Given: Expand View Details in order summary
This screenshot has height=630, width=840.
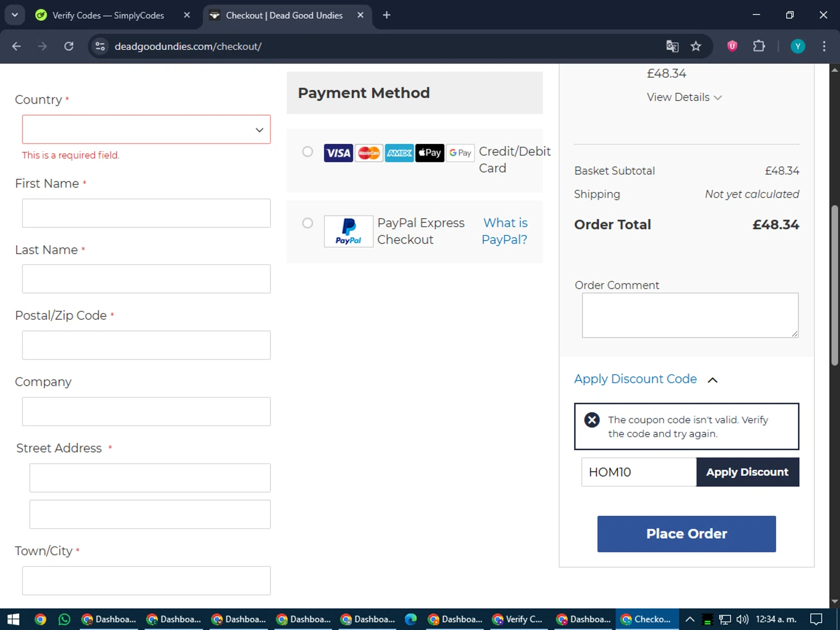Looking at the screenshot, I should tap(684, 97).
